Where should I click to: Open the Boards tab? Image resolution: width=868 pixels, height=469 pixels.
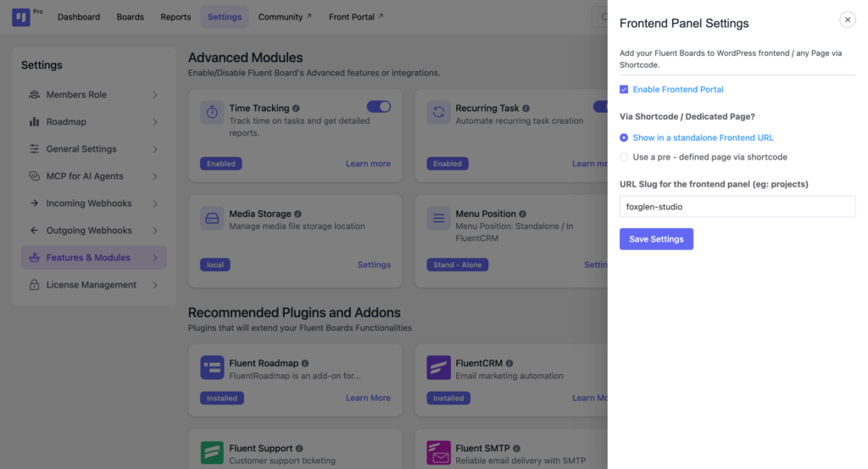click(130, 17)
